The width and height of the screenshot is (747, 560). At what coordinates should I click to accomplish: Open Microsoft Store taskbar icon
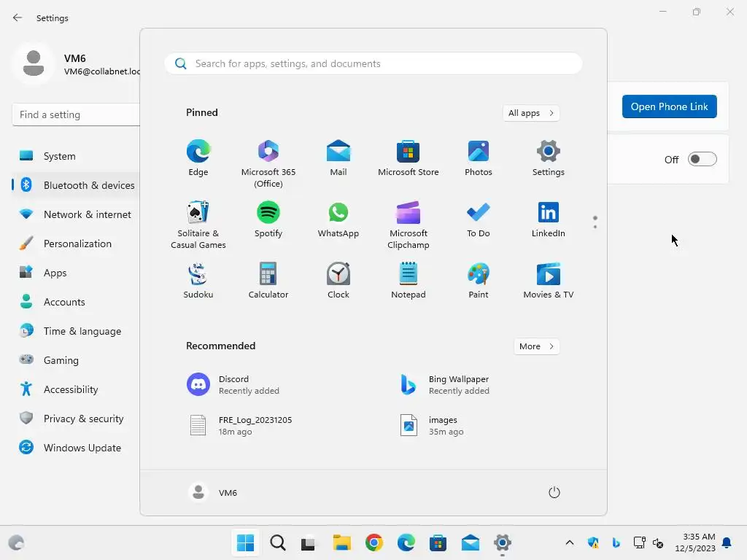point(438,542)
